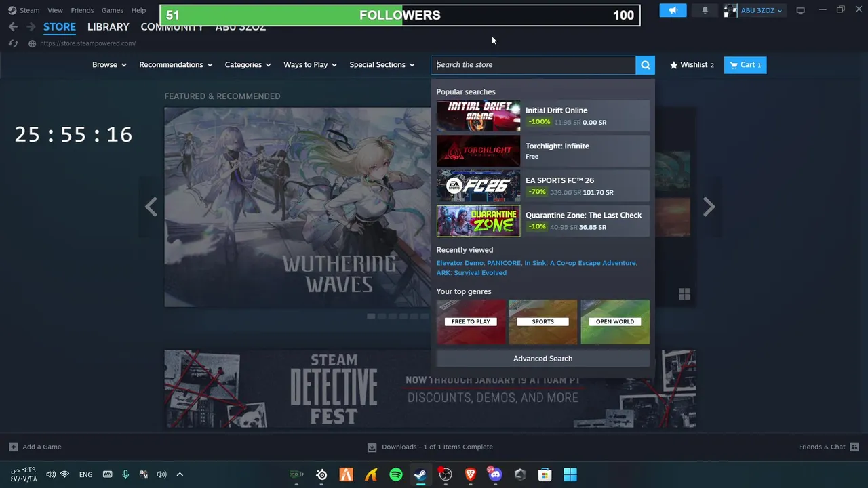Image resolution: width=868 pixels, height=488 pixels.
Task: Click the first carousel page indicator
Action: pos(371,316)
